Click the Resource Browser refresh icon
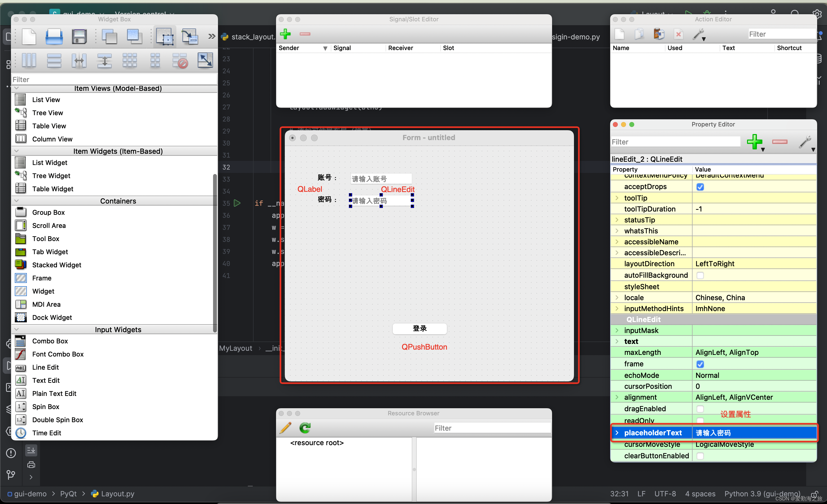This screenshot has width=827, height=504. [305, 427]
